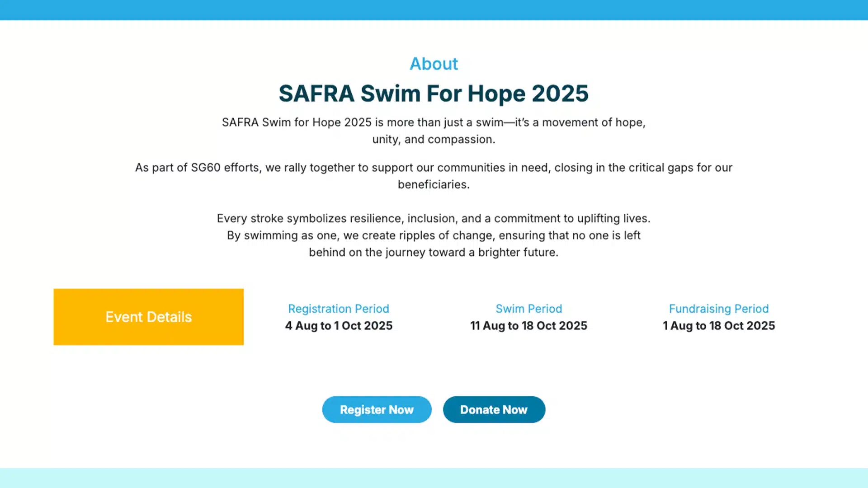Click the line 'behind on the journey toward a brighter future'
868x488 pixels.
(x=434, y=253)
